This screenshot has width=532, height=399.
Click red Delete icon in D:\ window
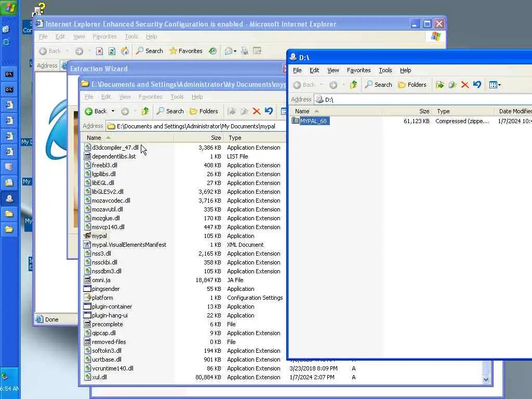465,85
